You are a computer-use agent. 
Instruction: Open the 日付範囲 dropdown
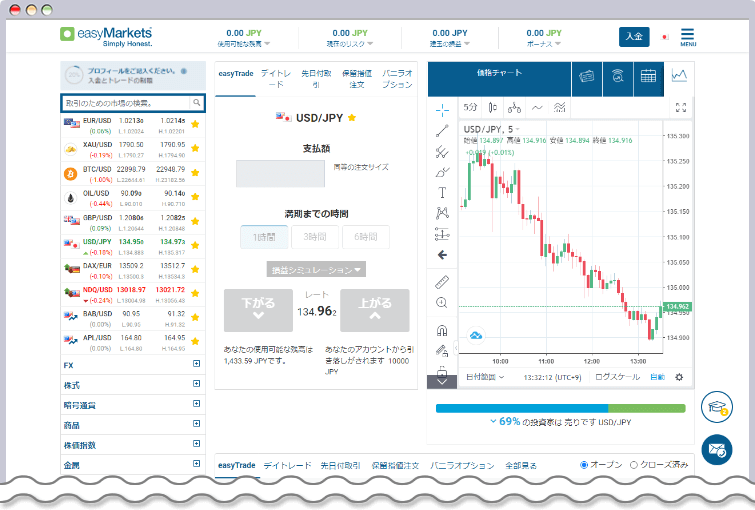pos(485,377)
